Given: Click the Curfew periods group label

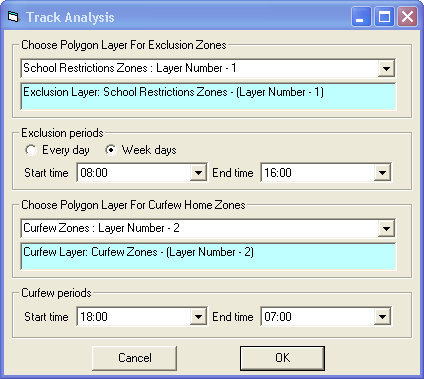Looking at the screenshot, I should (x=56, y=293).
